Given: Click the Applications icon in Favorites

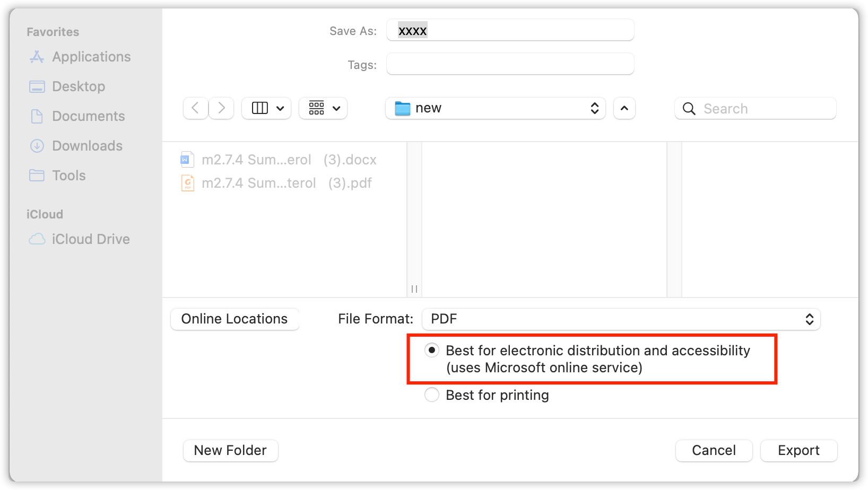Looking at the screenshot, I should pos(37,57).
